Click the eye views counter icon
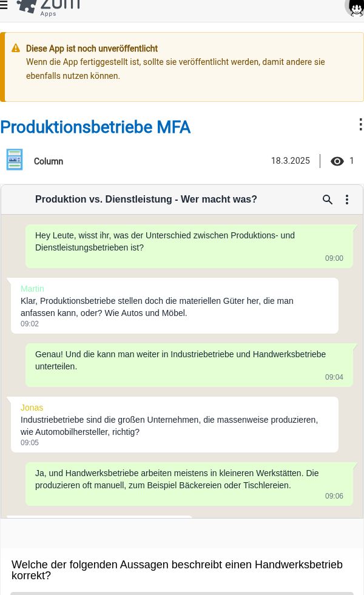 (x=337, y=161)
